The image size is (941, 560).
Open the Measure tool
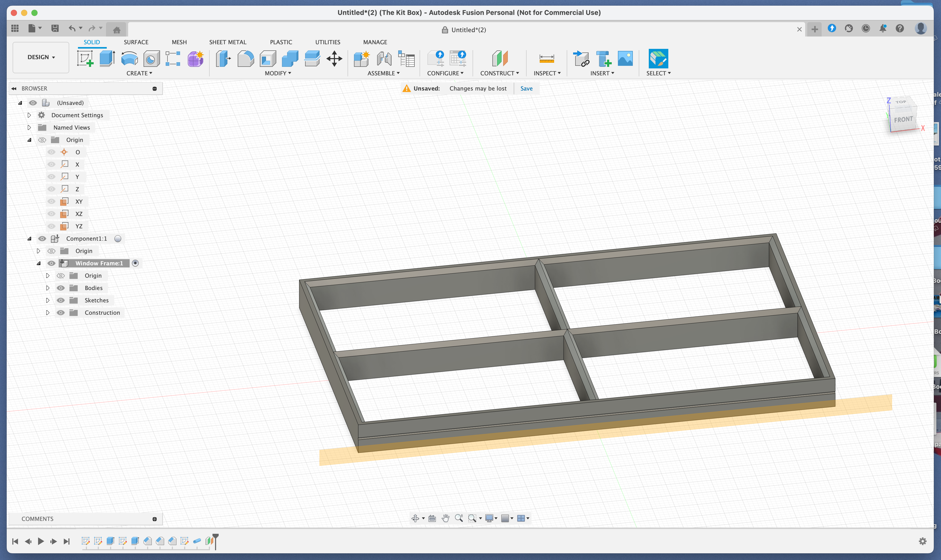[x=546, y=59]
